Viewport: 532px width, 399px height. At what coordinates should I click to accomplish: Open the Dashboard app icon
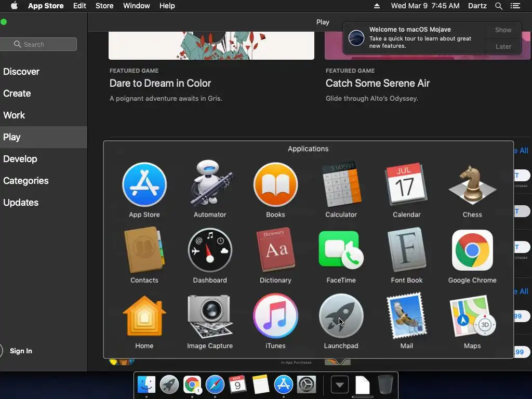210,250
